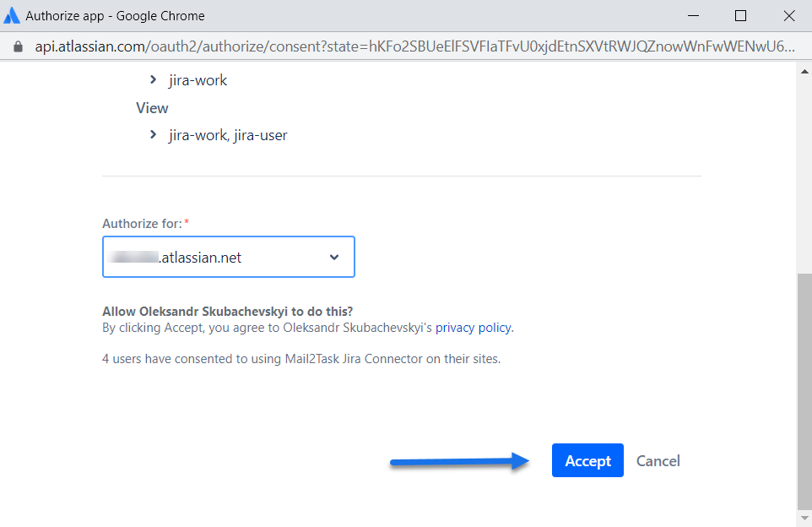Screen dimensions: 812x527
Task: Click the Authorize for field label
Action: coord(142,224)
